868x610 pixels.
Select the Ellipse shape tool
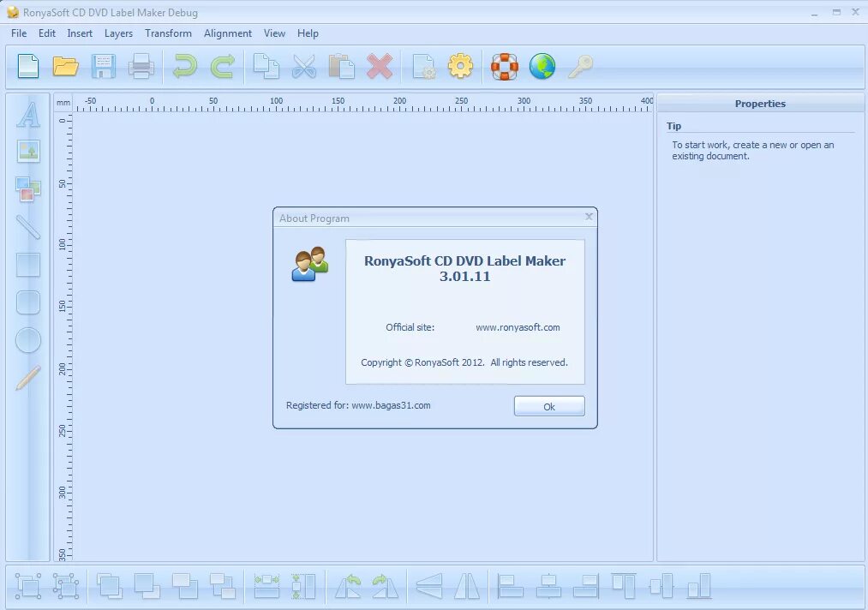click(x=28, y=340)
